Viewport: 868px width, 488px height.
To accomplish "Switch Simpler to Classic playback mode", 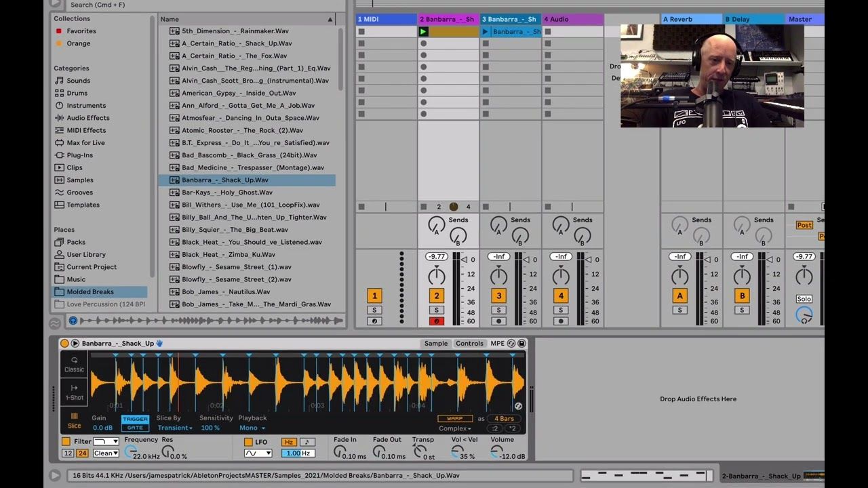I will [74, 366].
